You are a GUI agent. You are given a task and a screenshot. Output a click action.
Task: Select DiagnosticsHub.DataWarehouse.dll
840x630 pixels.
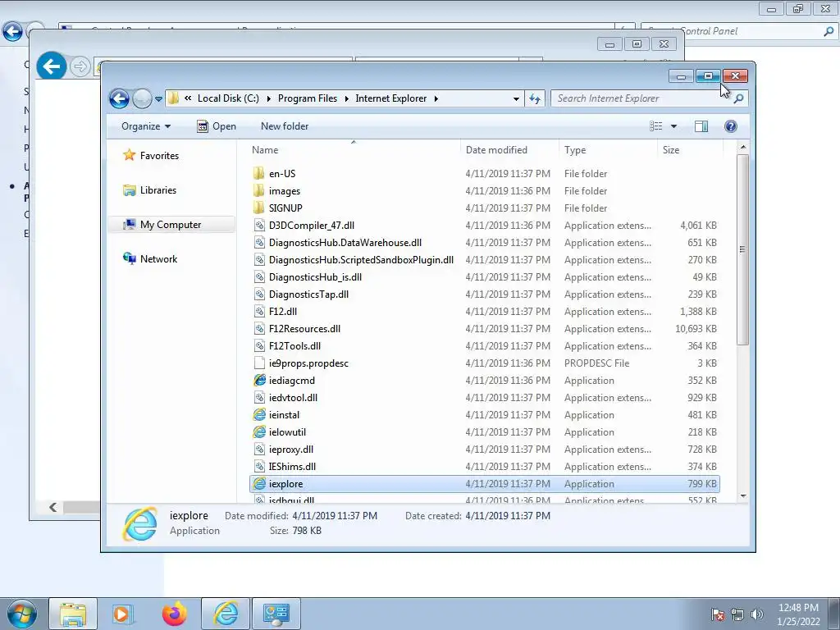(x=345, y=243)
